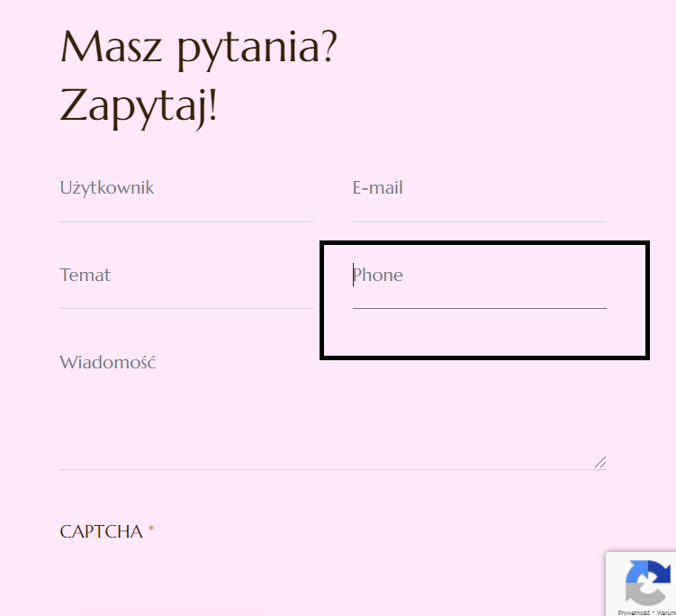The height and width of the screenshot is (616, 676).
Task: Click the underline beneath E-mail field
Action: 479,222
